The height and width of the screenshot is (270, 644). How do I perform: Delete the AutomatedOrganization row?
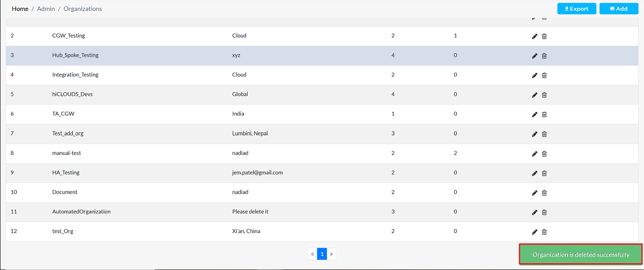coord(544,212)
